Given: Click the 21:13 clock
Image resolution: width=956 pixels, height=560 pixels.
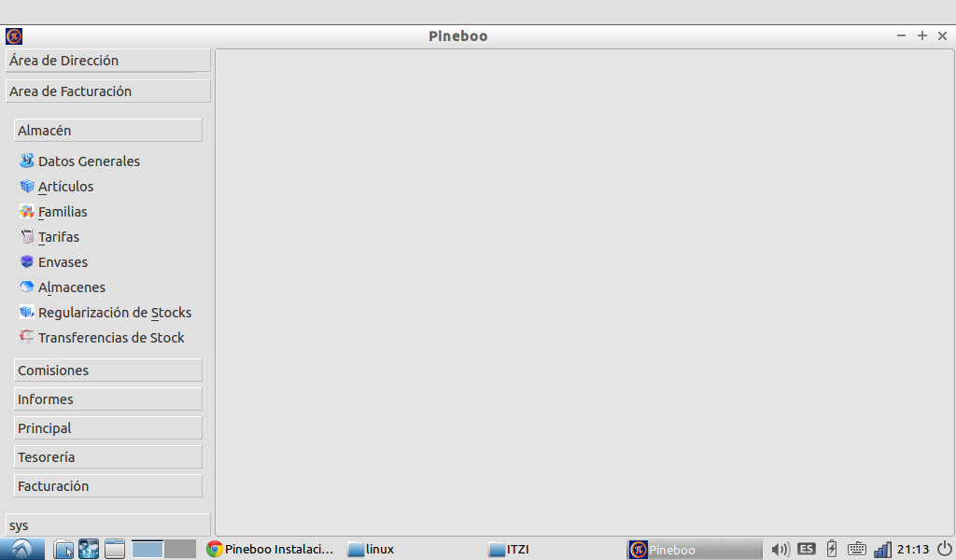Looking at the screenshot, I should [913, 549].
